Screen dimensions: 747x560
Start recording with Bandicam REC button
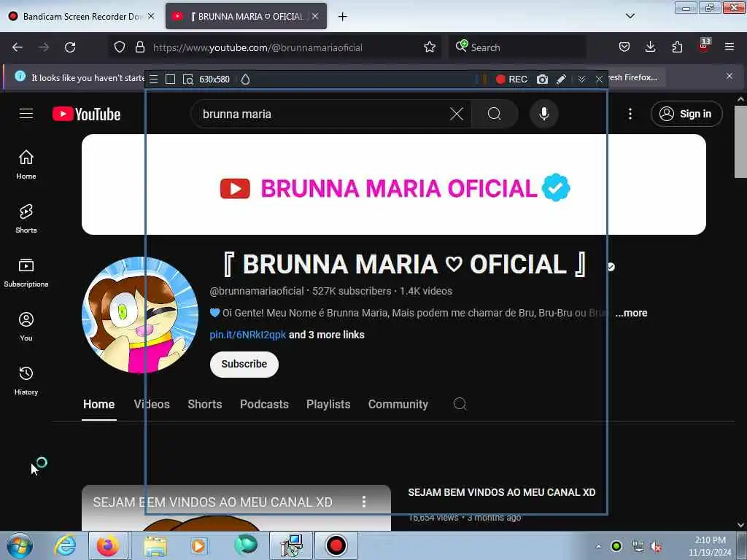point(511,79)
